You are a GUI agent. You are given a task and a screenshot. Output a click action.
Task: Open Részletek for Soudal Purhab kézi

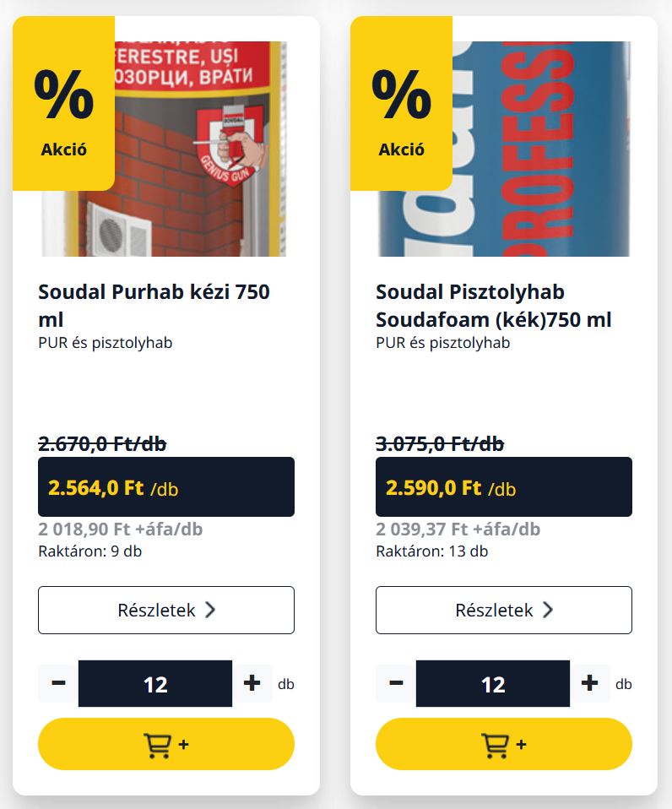[x=166, y=610]
